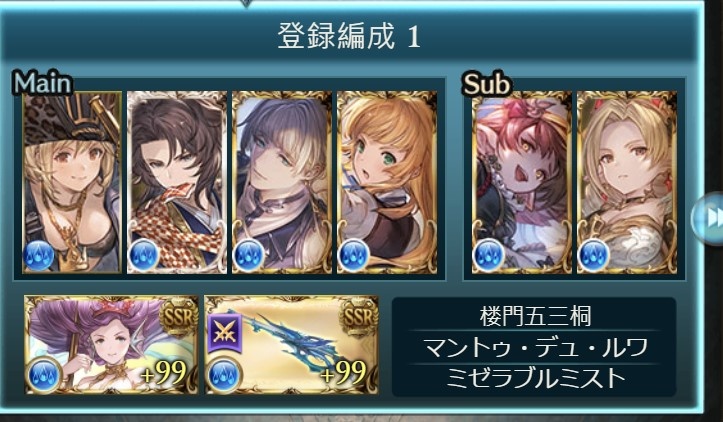Click the water element icon on pirate-hat character

(39, 255)
